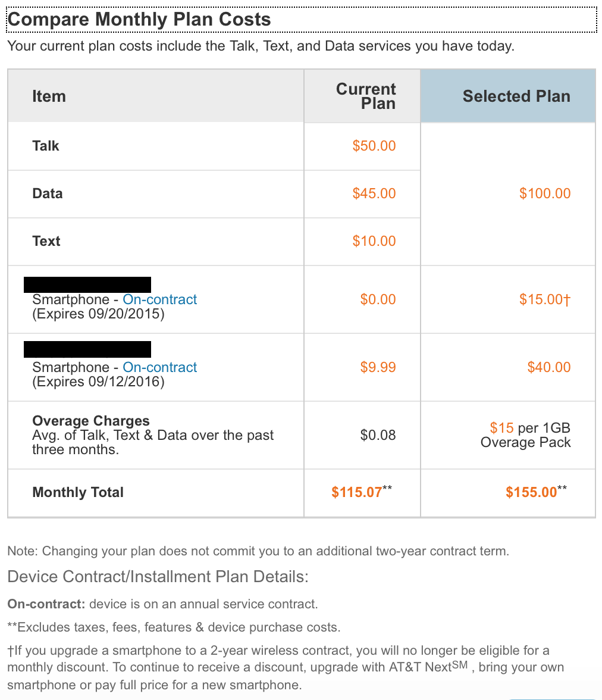Viewport: 602px width, 700px height.
Task: Select the Compare Monthly Plan Costs heading
Action: [x=139, y=20]
